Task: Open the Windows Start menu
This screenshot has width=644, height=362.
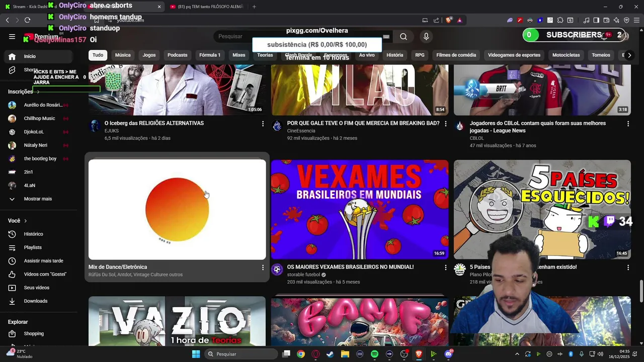Action: click(x=196, y=354)
